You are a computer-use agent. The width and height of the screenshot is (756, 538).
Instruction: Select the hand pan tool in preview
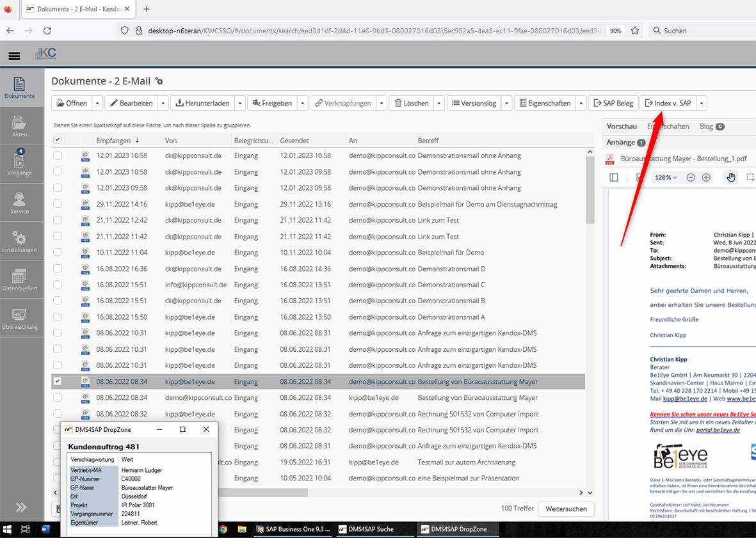(x=731, y=177)
